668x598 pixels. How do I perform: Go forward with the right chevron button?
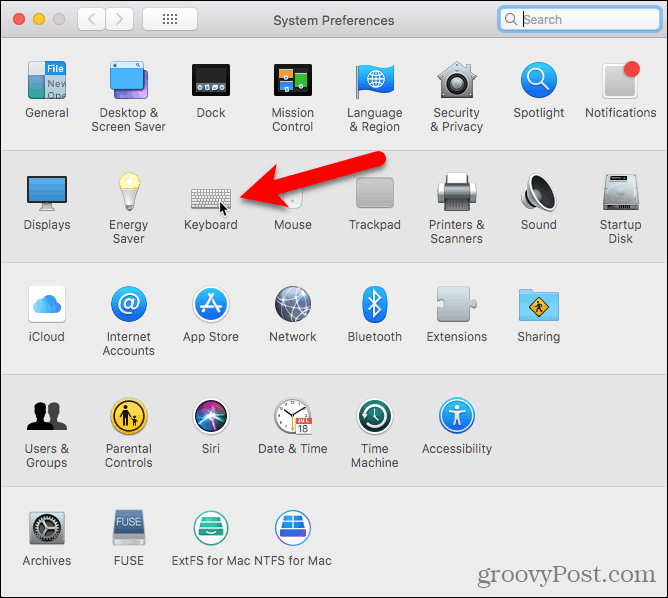click(119, 19)
